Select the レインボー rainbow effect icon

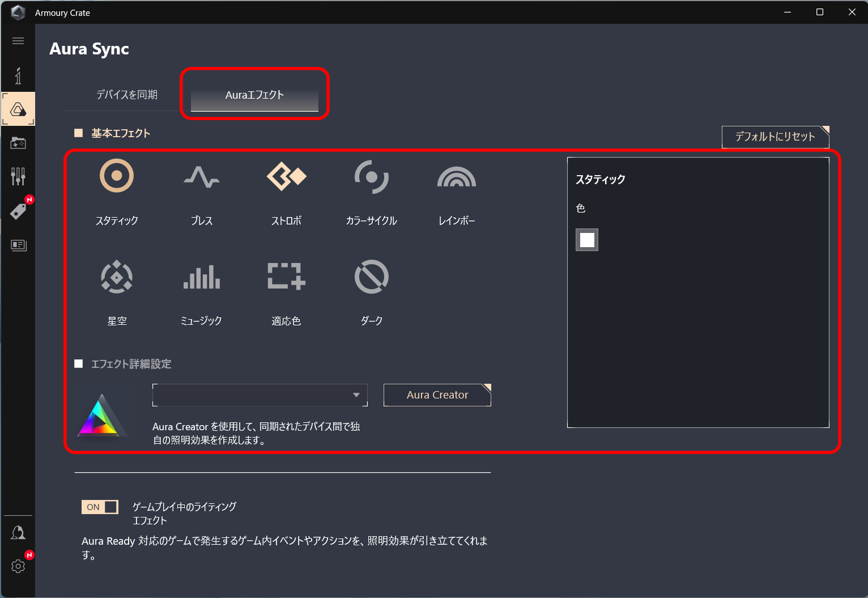457,177
